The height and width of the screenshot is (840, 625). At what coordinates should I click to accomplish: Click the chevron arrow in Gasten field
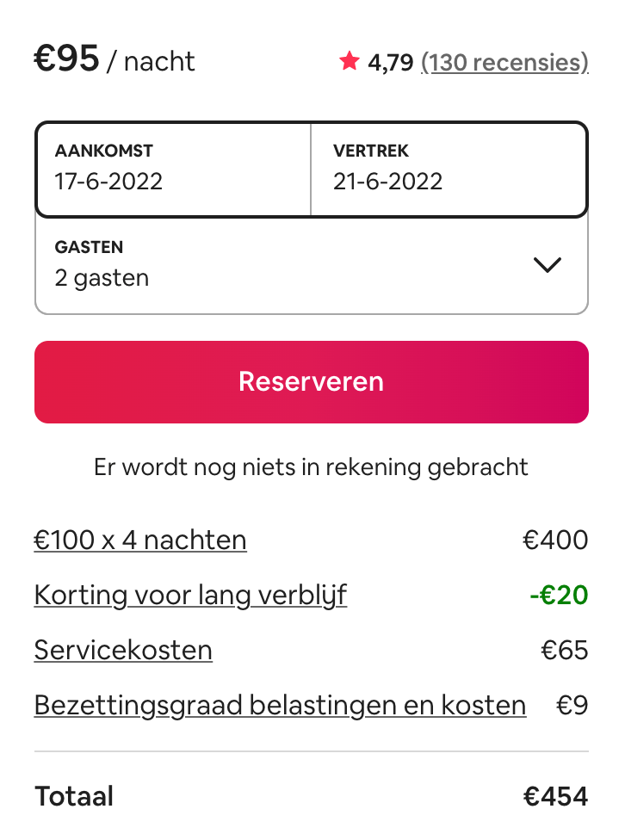(548, 264)
